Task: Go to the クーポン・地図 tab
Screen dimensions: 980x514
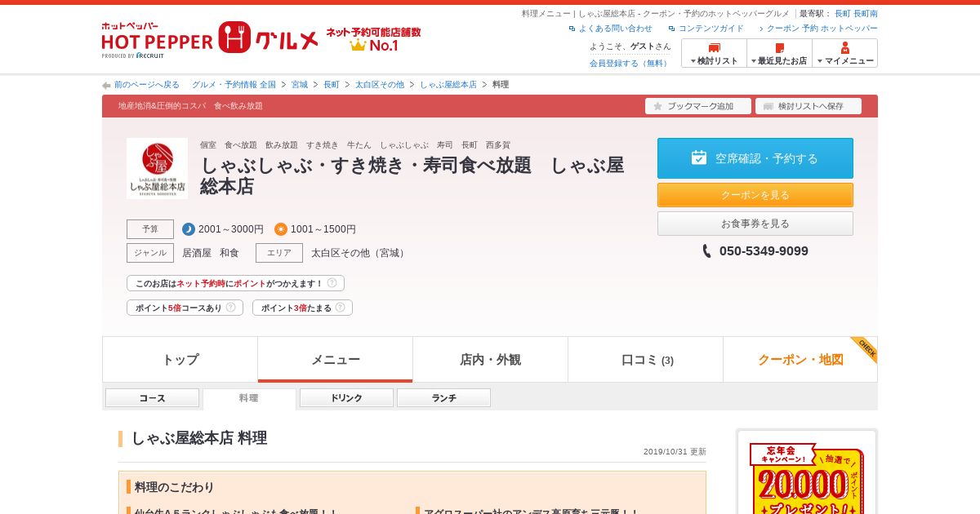Action: coord(800,360)
